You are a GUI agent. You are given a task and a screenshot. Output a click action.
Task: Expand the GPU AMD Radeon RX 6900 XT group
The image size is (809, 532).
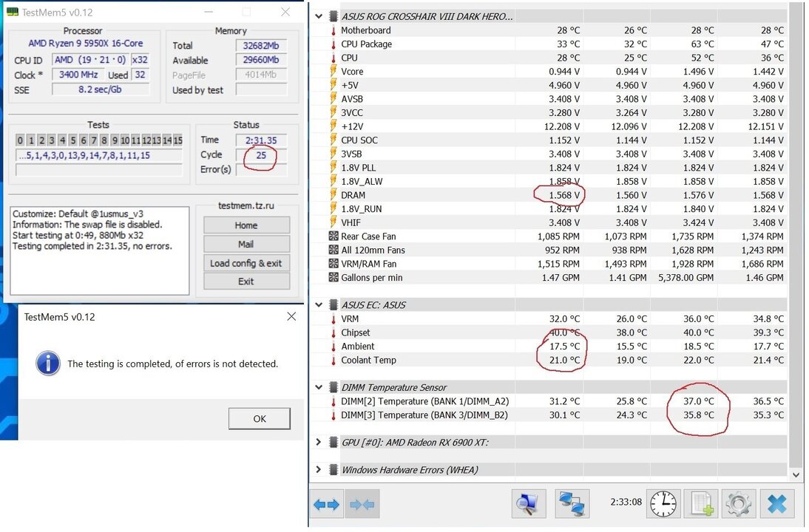[319, 442]
